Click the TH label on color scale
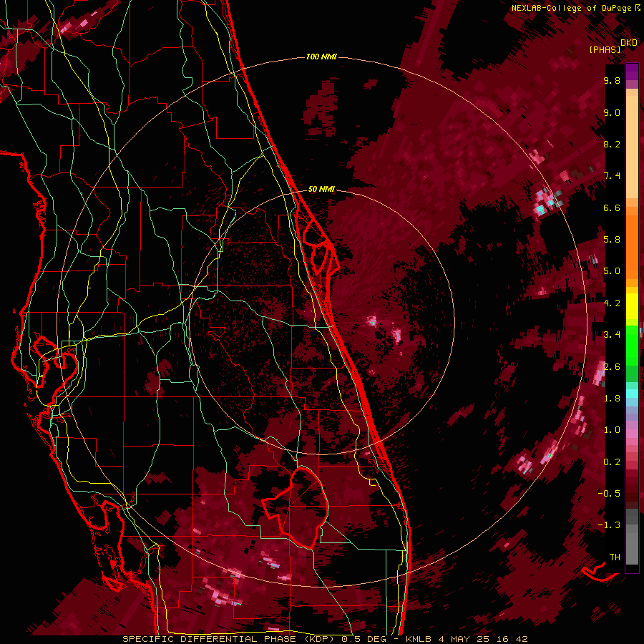Viewport: 644px width, 644px height. [615, 557]
